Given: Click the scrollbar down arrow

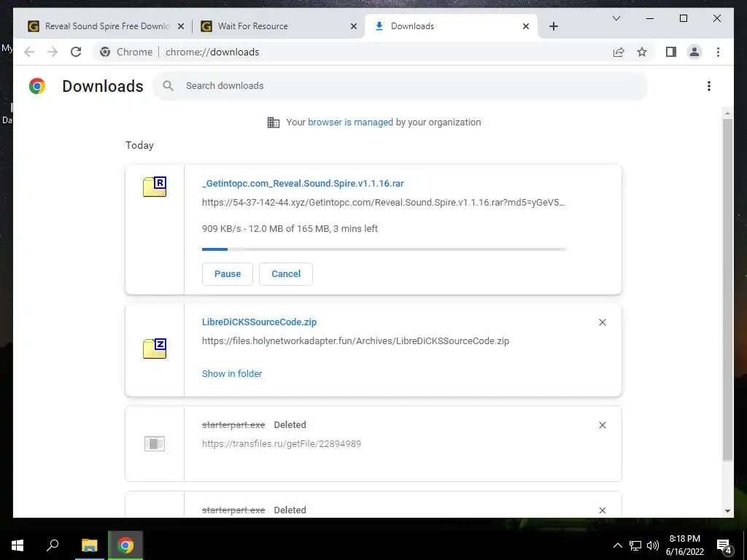Looking at the screenshot, I should (727, 511).
